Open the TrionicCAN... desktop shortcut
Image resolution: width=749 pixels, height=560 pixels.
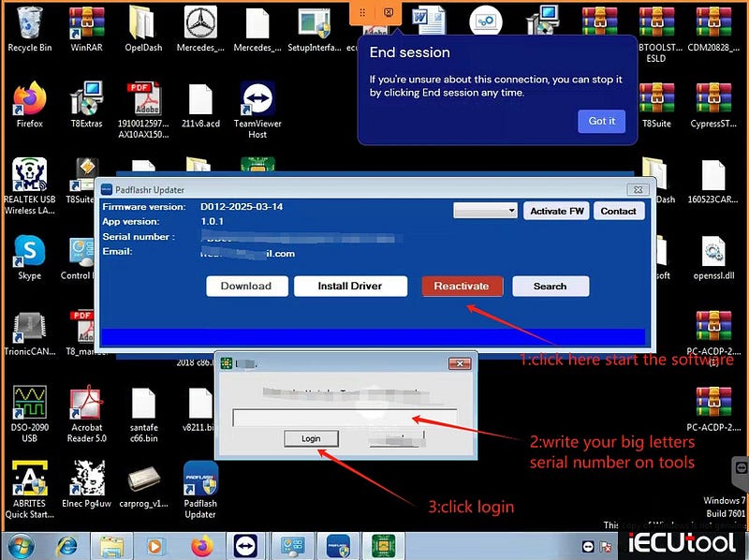[29, 333]
